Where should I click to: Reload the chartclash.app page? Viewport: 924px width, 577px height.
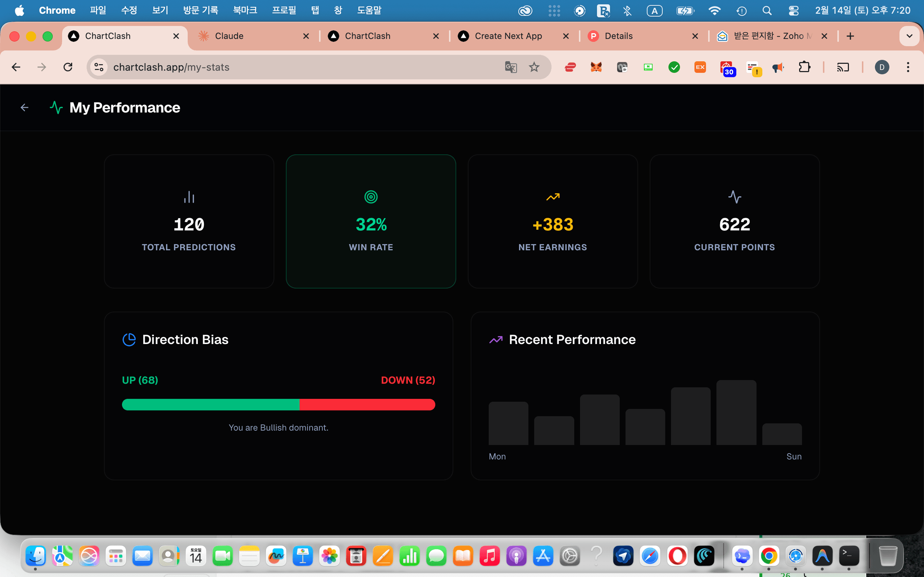(x=67, y=67)
